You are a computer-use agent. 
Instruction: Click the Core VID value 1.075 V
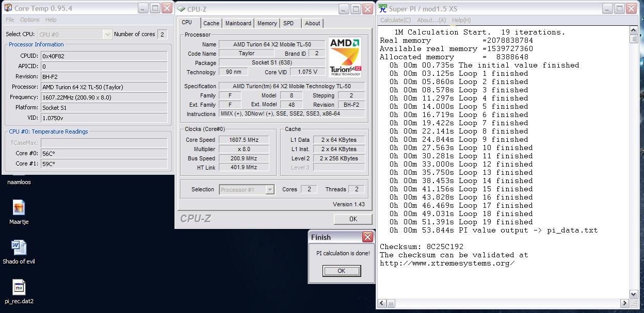[308, 72]
